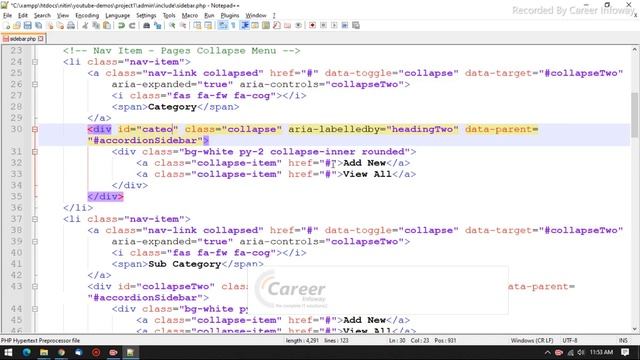Create a new file with the New toolbar icon

[7, 25]
